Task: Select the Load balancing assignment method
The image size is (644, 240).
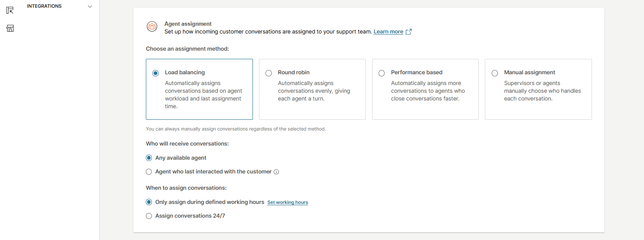Action: 156,73
